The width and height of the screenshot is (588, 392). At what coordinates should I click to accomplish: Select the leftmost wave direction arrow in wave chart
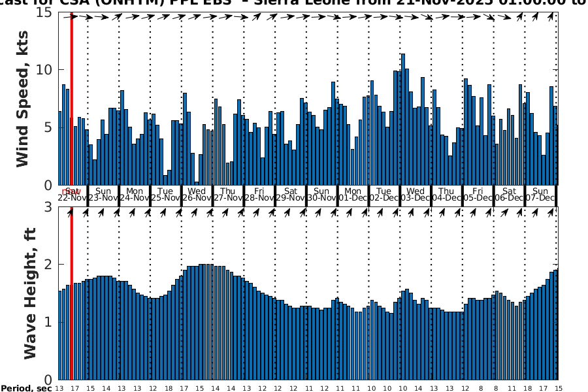click(71, 212)
